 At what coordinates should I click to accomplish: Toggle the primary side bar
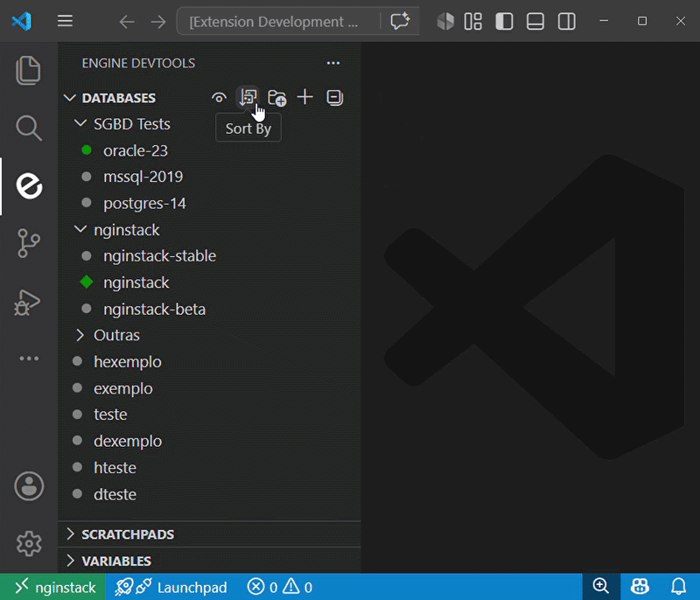504,21
